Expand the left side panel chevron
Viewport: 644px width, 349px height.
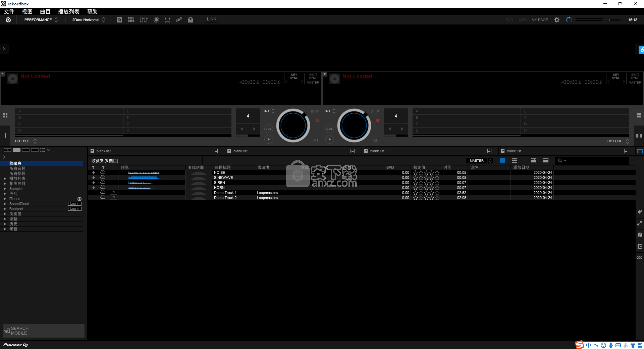[4, 49]
